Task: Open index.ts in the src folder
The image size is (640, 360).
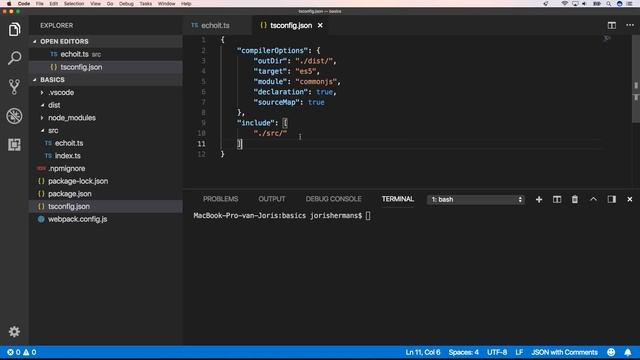Action: tap(106, 156)
